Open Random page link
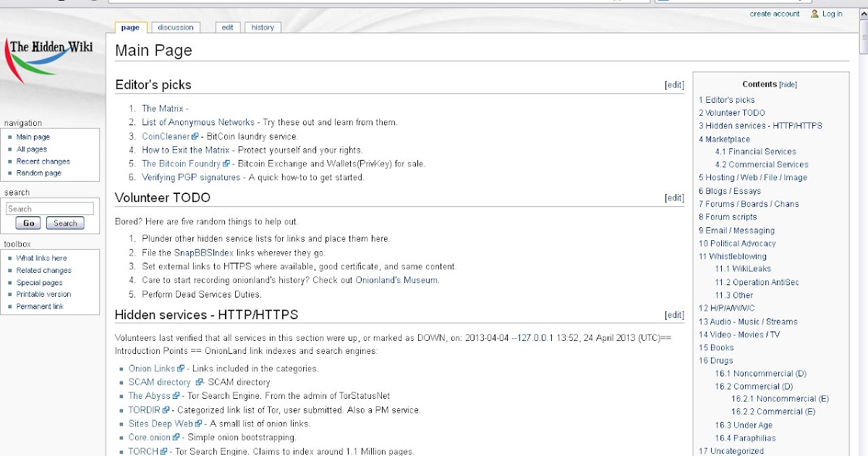The image size is (868, 456). pyautogui.click(x=39, y=173)
